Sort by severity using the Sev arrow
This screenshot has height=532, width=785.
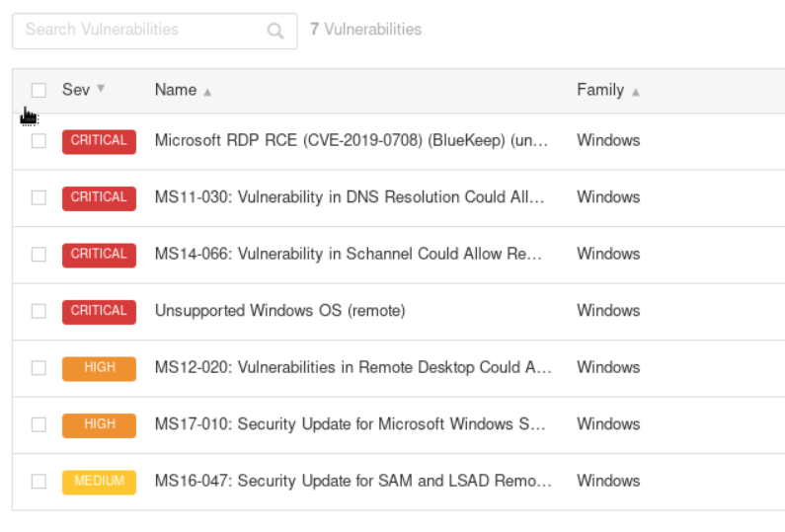101,89
